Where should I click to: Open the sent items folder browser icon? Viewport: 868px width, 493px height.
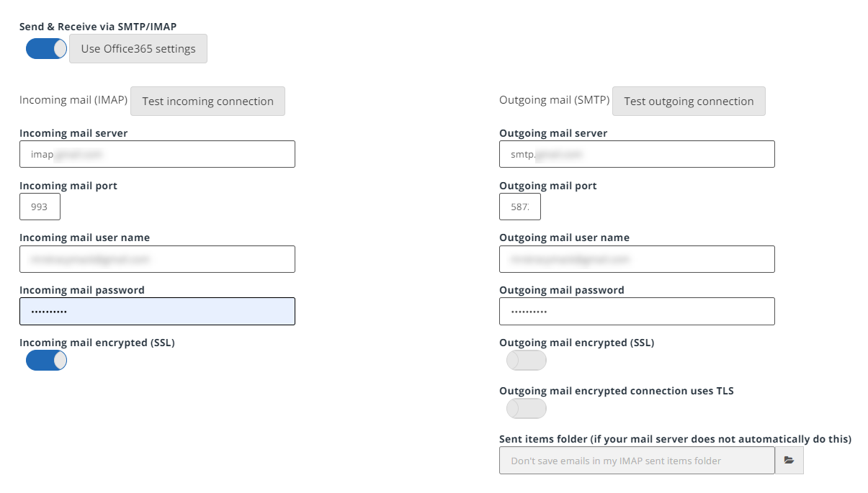[x=789, y=461]
